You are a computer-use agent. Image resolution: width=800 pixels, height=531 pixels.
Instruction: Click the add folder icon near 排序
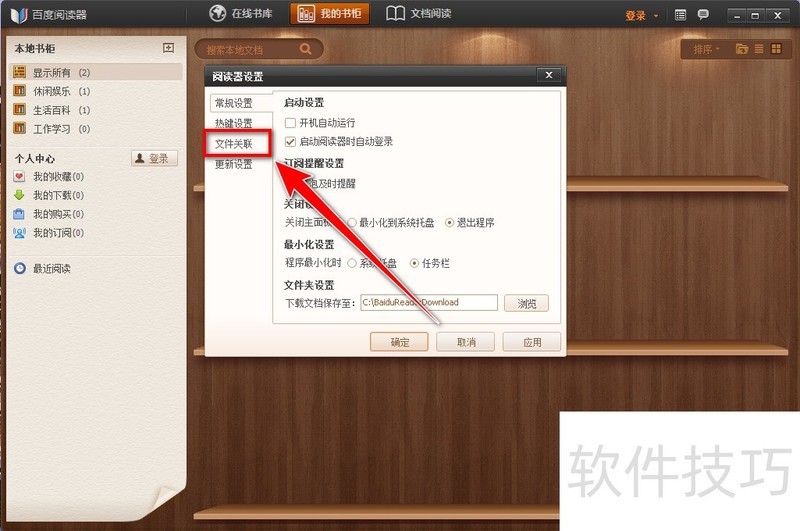[x=742, y=49]
